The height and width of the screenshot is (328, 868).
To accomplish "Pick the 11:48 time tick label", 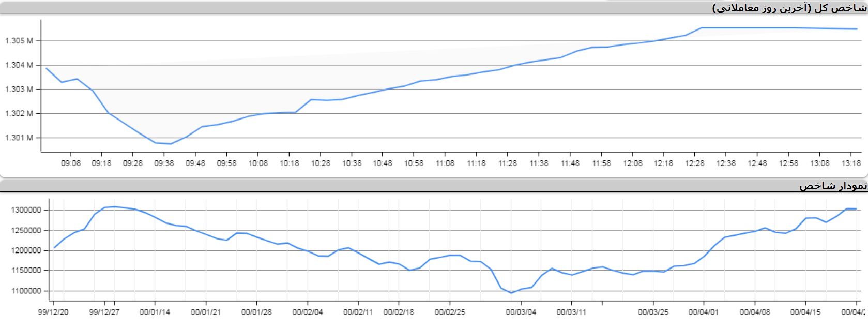I will point(570,163).
